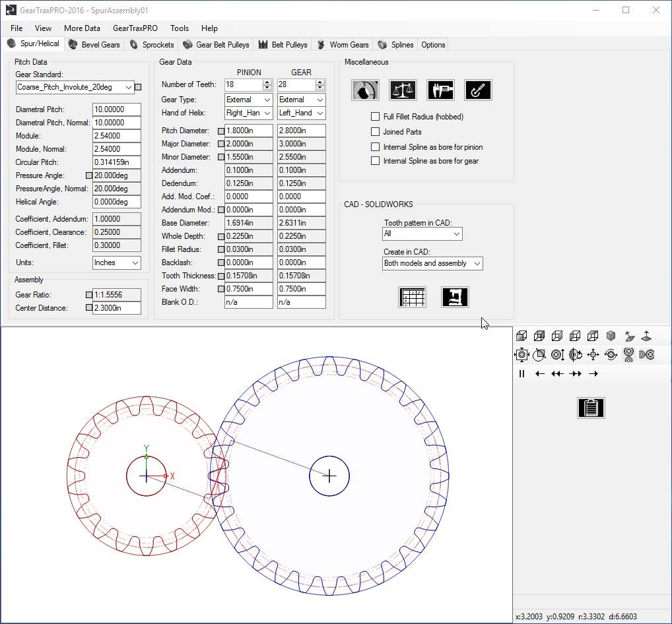Screen dimensions: 672x624
Task: Click the single left arrow step button
Action: click(540, 374)
